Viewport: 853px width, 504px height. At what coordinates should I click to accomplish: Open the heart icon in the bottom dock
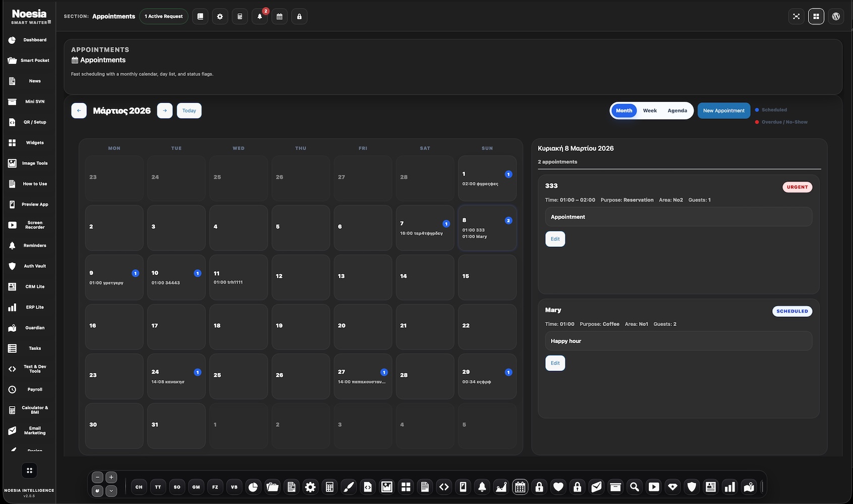558,487
